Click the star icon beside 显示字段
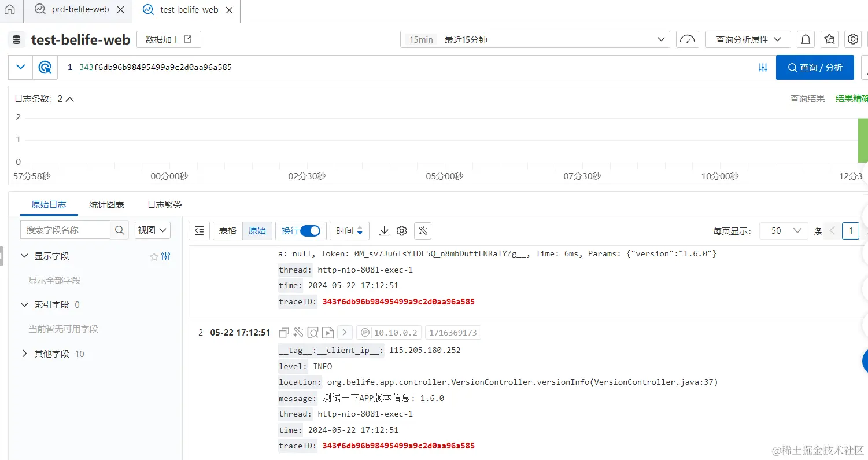Viewport: 868px width, 460px height. [x=154, y=256]
